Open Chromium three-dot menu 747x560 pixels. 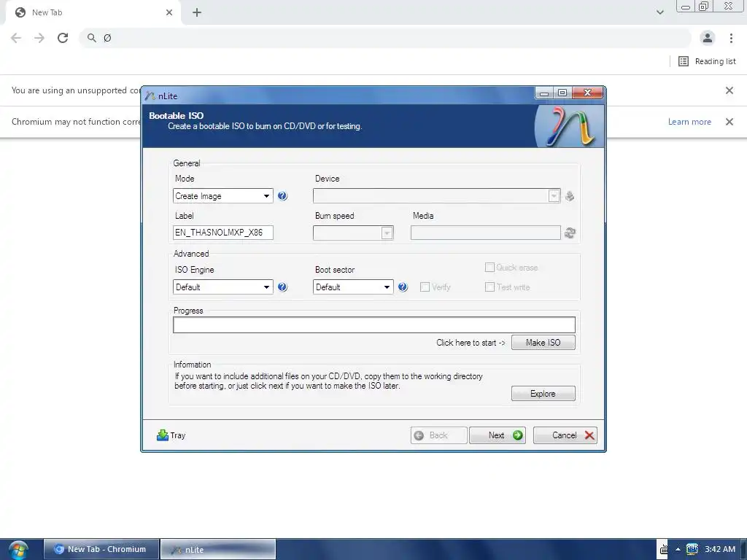tap(731, 38)
